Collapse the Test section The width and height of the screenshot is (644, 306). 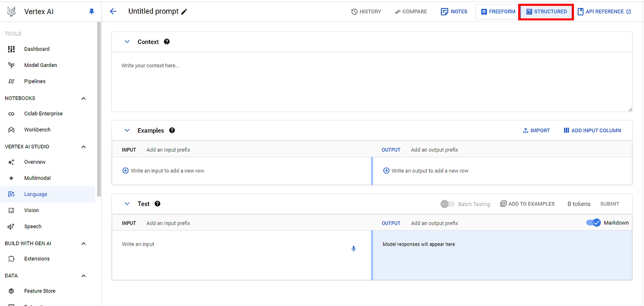[127, 203]
